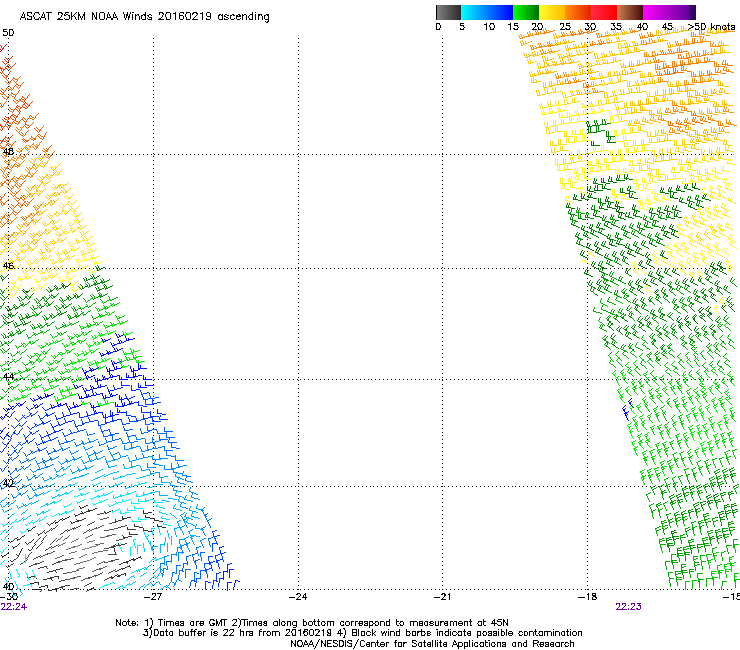740x650 pixels.
Task: Click the orange 25-30 knots color swatch
Action: tap(578, 12)
